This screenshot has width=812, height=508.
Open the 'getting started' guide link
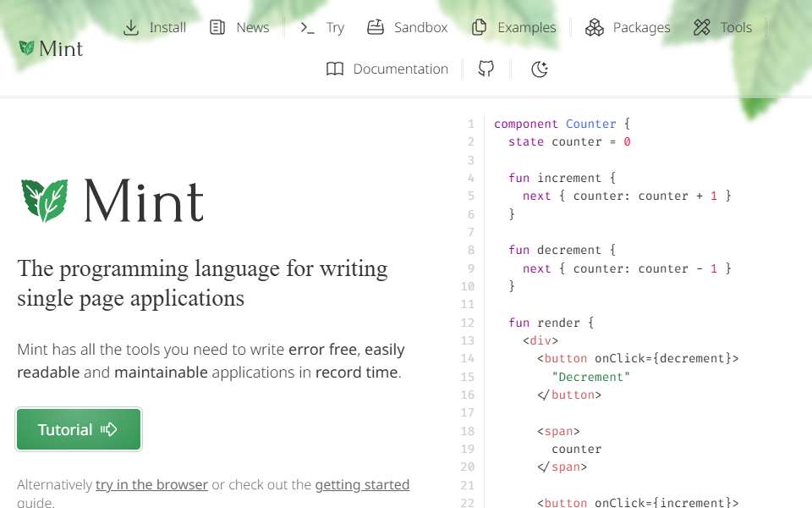[362, 484]
